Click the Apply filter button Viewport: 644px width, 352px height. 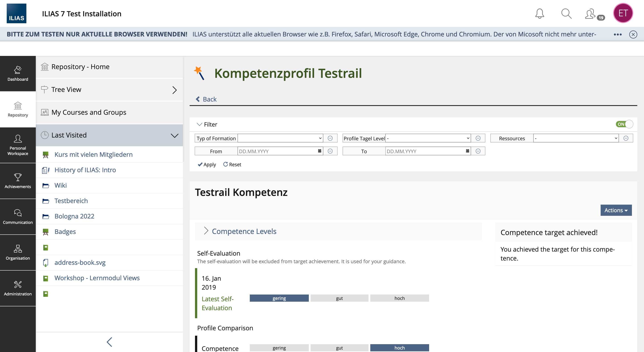click(x=207, y=165)
